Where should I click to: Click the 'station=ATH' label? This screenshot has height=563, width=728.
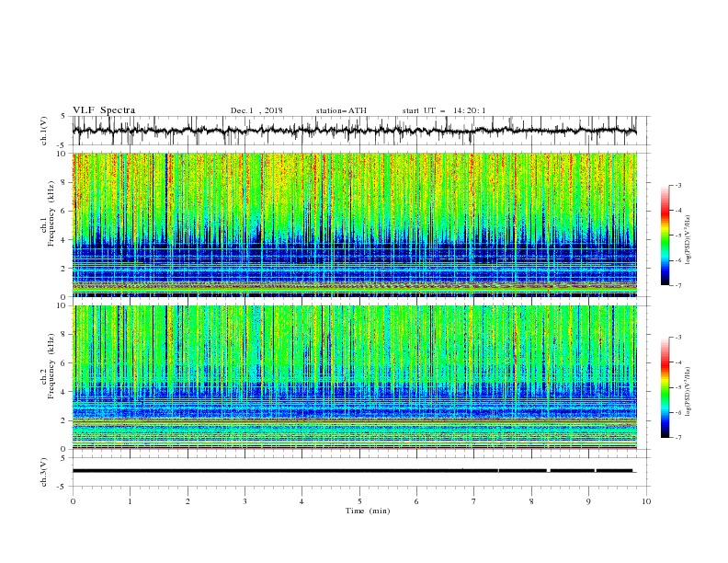(x=341, y=110)
